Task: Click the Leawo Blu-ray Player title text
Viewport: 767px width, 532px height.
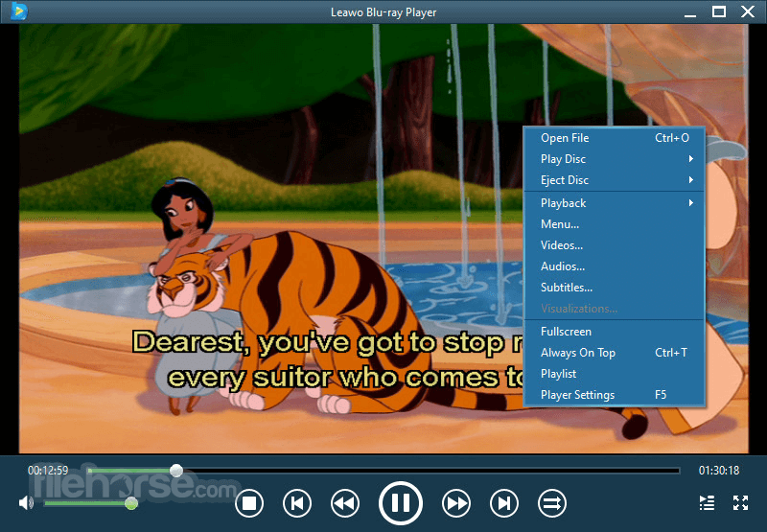Action: (x=383, y=12)
